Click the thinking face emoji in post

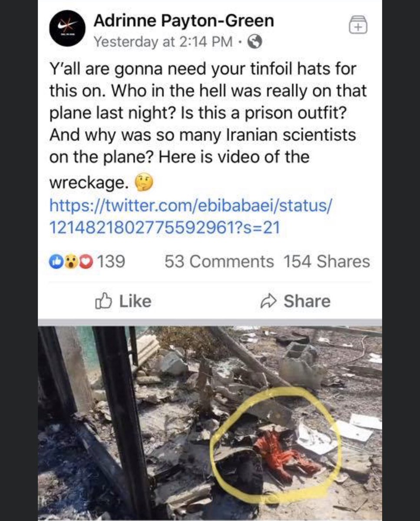point(144,183)
